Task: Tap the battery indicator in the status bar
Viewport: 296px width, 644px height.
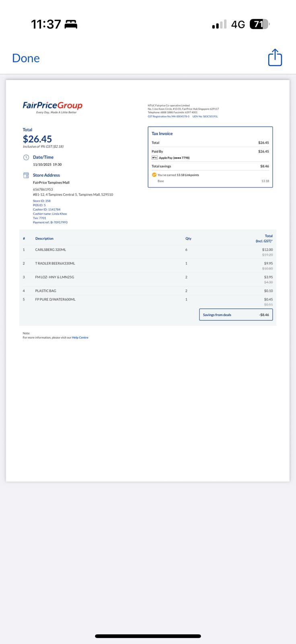Action: click(259, 25)
